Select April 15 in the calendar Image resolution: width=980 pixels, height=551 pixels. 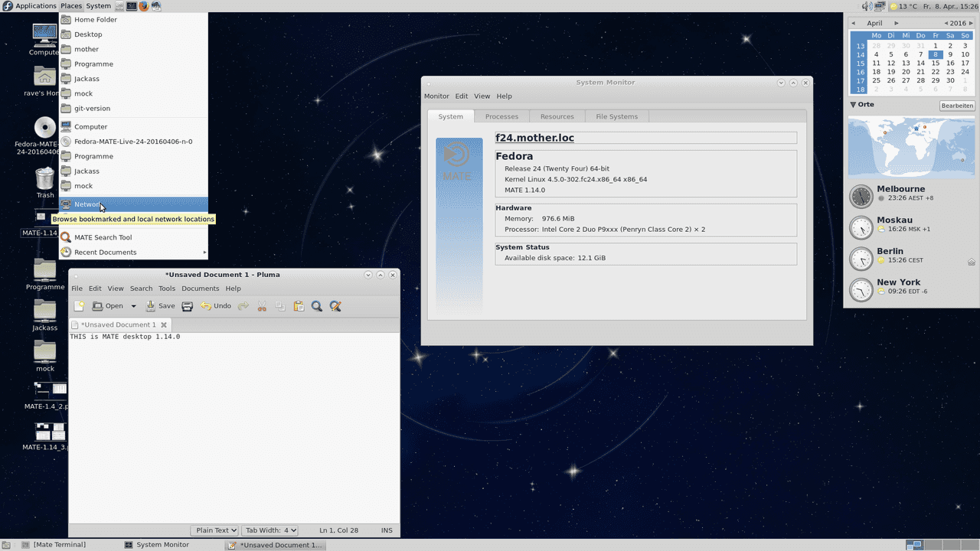tap(936, 64)
